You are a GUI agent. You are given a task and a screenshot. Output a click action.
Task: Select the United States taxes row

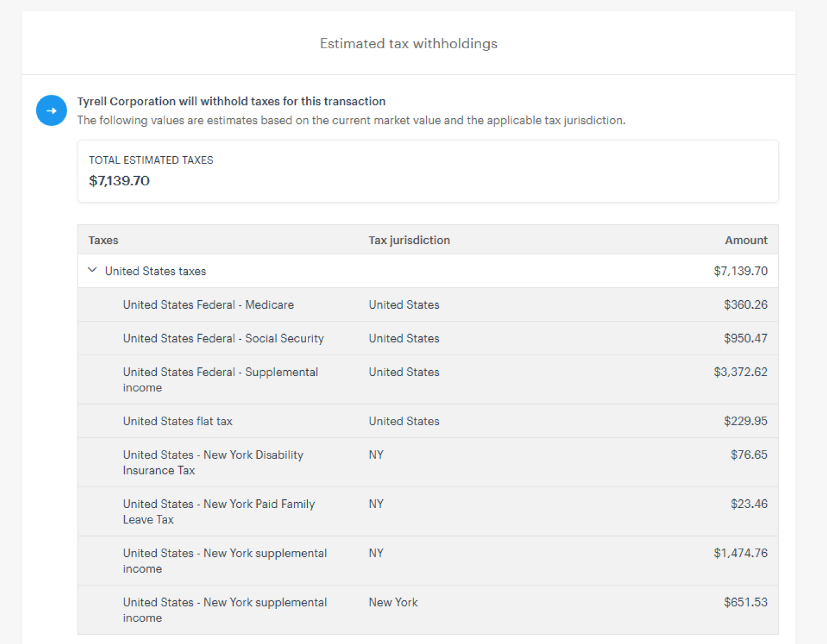pyautogui.click(x=428, y=271)
